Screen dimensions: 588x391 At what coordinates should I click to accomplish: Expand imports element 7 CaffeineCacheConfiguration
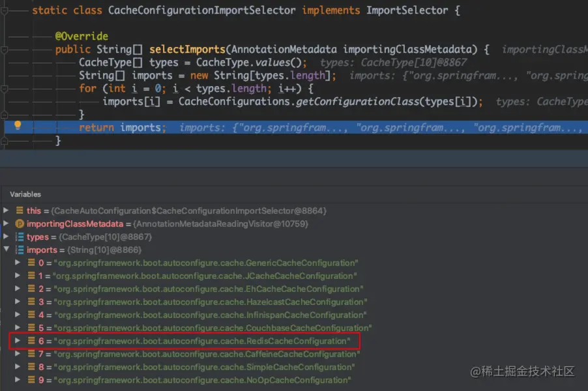click(x=17, y=353)
